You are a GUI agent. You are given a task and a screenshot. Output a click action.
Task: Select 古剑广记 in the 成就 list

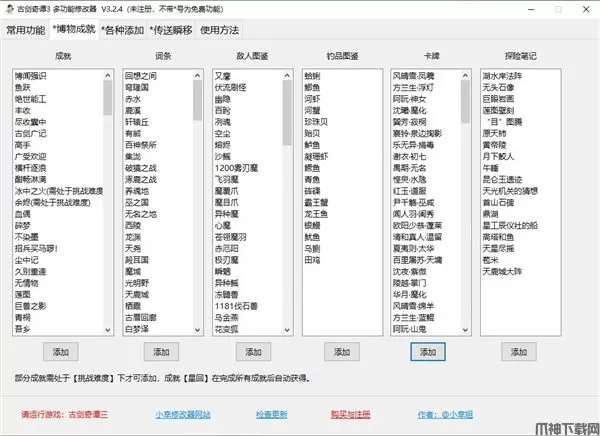[x=31, y=133]
